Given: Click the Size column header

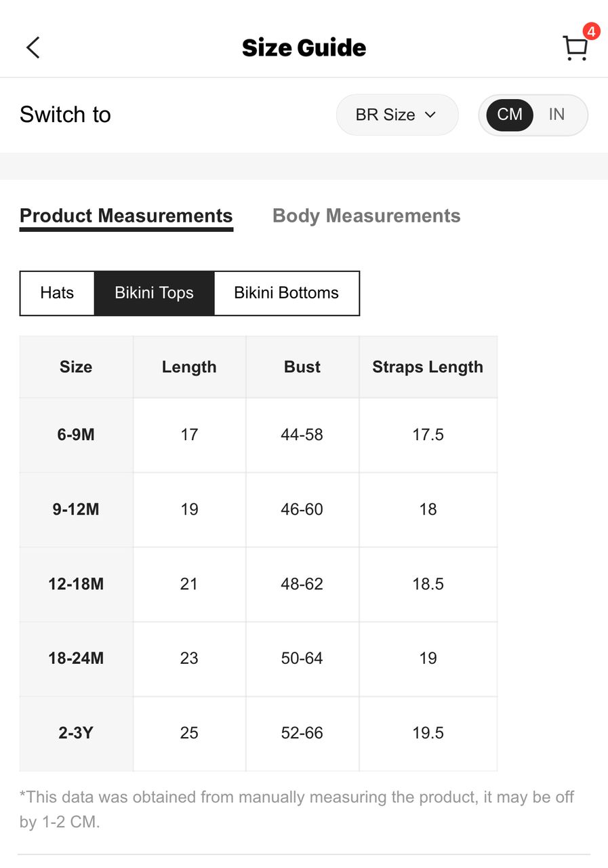Looking at the screenshot, I should click(76, 367).
